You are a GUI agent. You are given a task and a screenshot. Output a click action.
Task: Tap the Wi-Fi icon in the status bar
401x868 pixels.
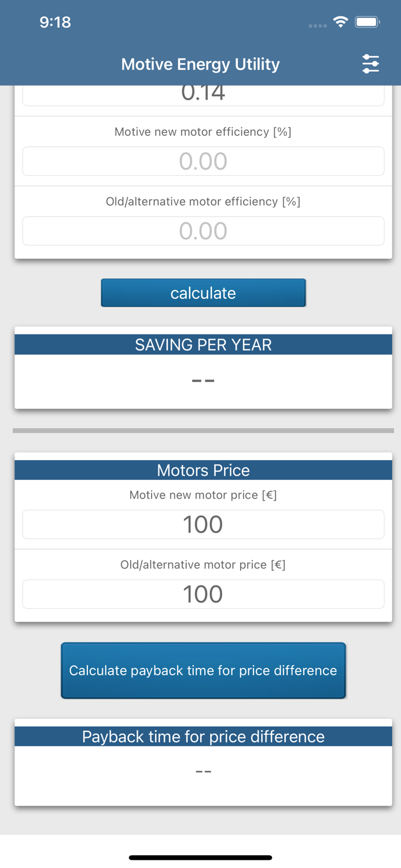pyautogui.click(x=340, y=21)
